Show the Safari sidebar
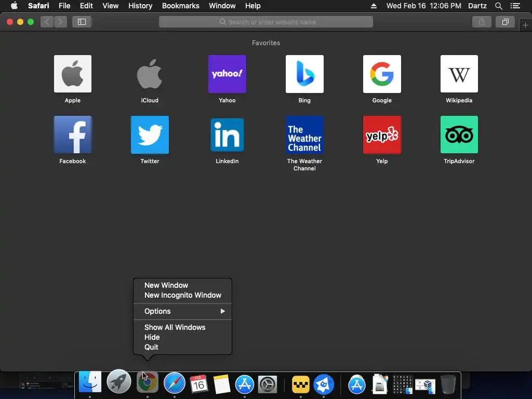Screen dimensions: 532x399 pyautogui.click(x=82, y=22)
